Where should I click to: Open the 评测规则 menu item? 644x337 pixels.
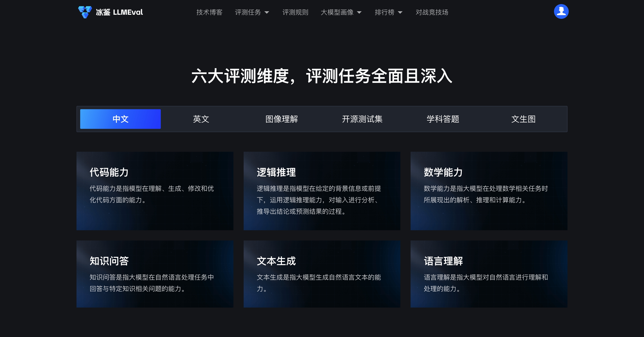295,12
